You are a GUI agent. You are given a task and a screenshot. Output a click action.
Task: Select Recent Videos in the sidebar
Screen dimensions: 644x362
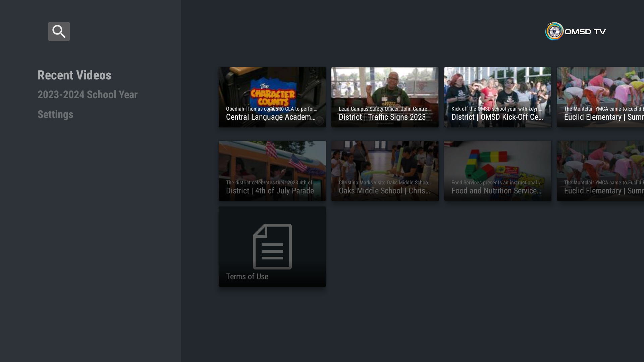(74, 75)
